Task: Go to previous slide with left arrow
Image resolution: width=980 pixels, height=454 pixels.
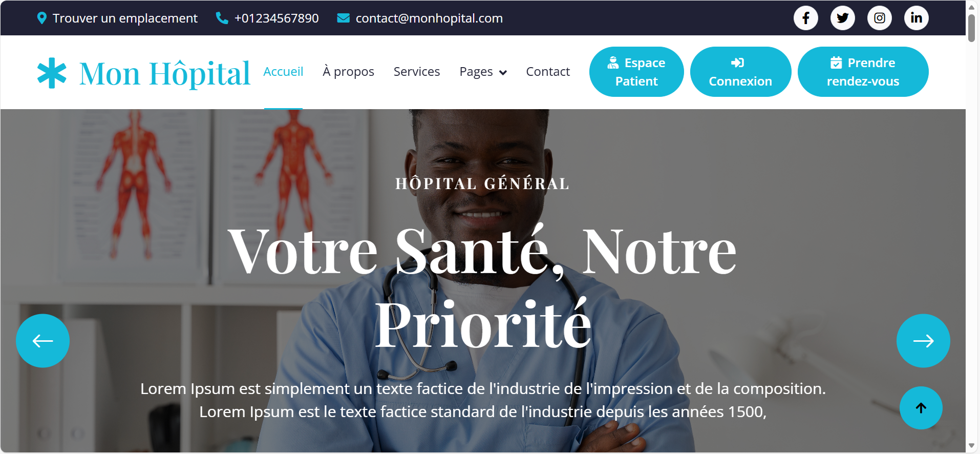Action: click(x=42, y=341)
